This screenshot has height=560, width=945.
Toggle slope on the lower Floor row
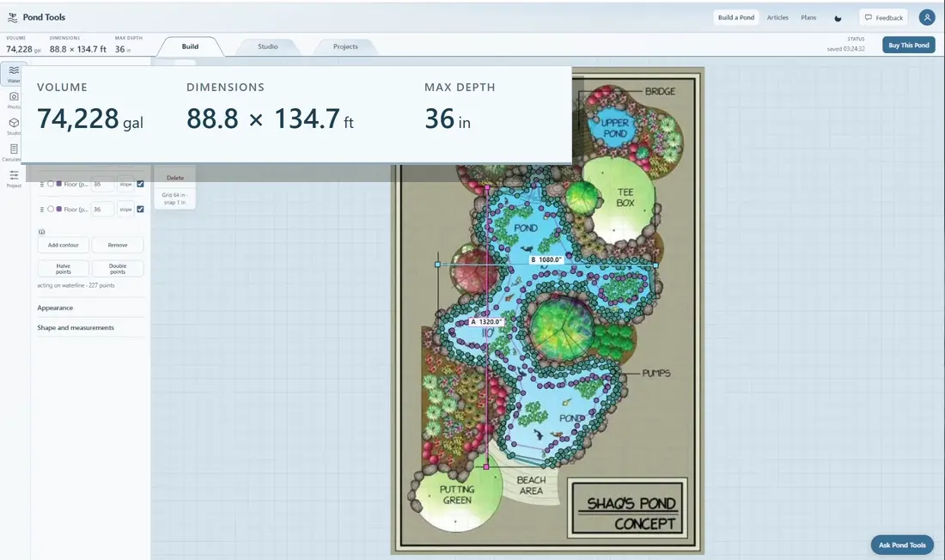coord(125,210)
